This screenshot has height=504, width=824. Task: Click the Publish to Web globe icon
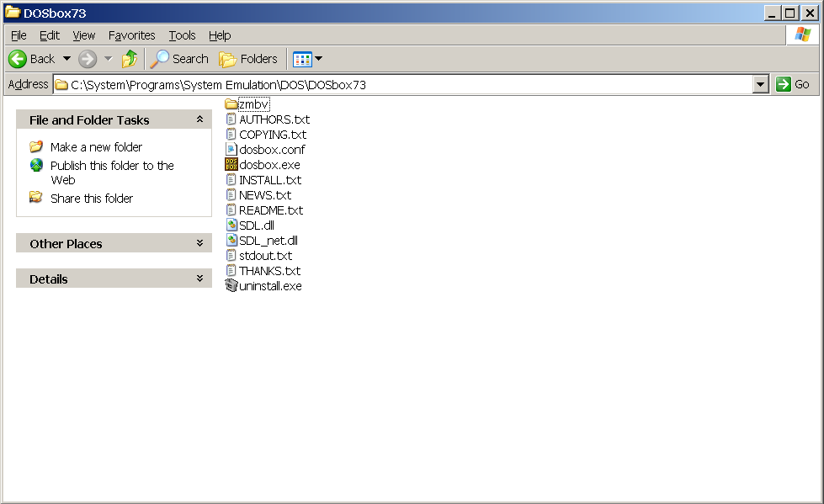[x=36, y=165]
